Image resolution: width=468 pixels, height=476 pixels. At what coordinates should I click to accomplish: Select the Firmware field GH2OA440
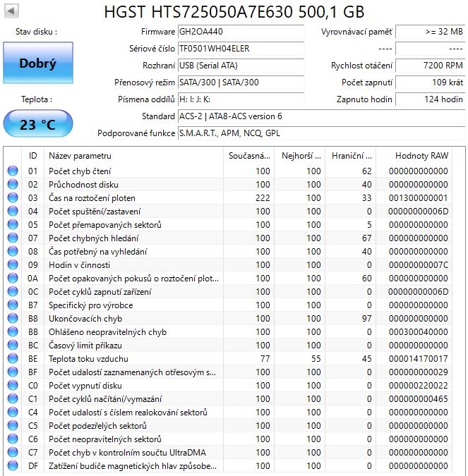241,32
